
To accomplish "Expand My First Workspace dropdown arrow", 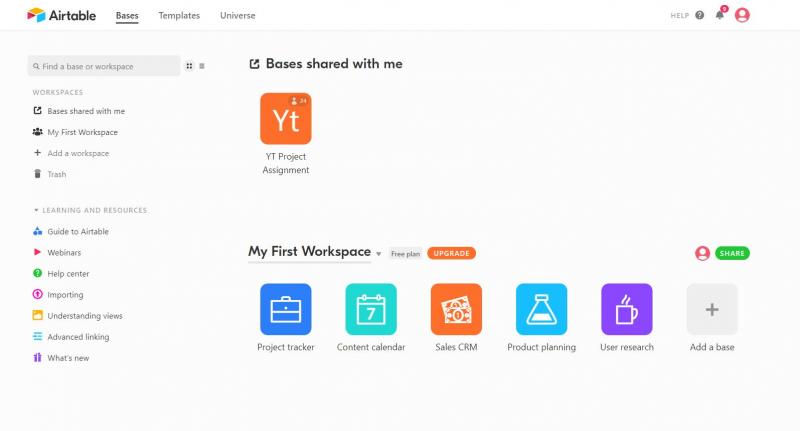I will point(379,254).
